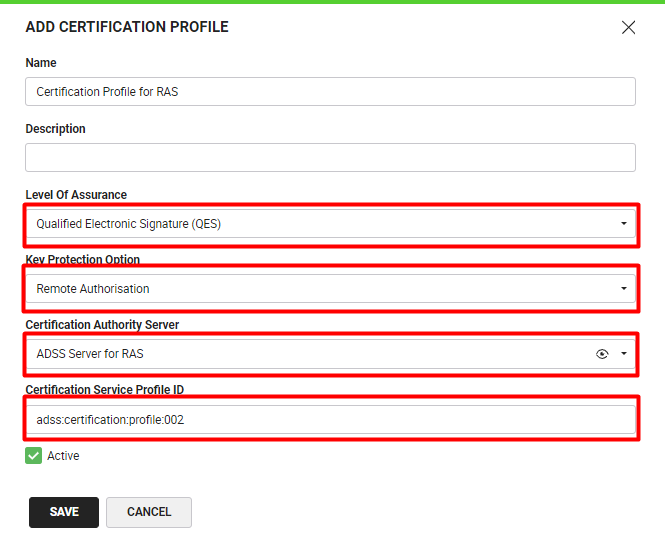Image resolution: width=665 pixels, height=542 pixels.
Task: Expand the Certification Authority Server dropdown arrow
Action: (x=624, y=354)
